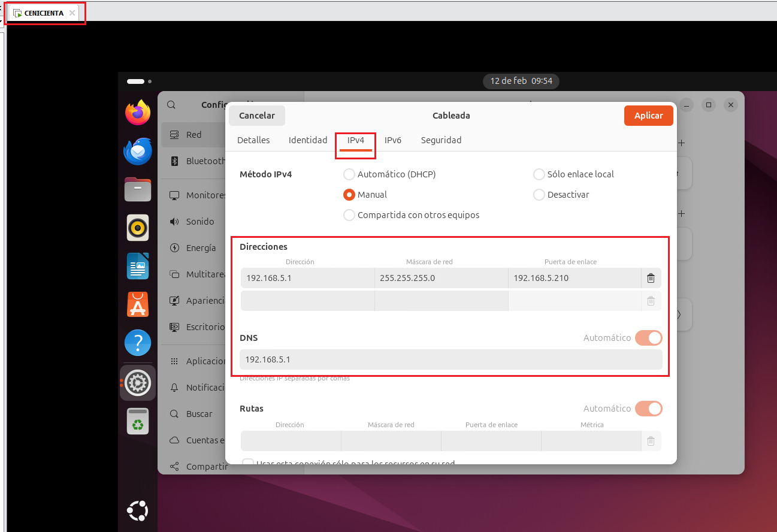Open Ubuntu Software from the dock
The height and width of the screenshot is (532, 777).
(x=137, y=304)
